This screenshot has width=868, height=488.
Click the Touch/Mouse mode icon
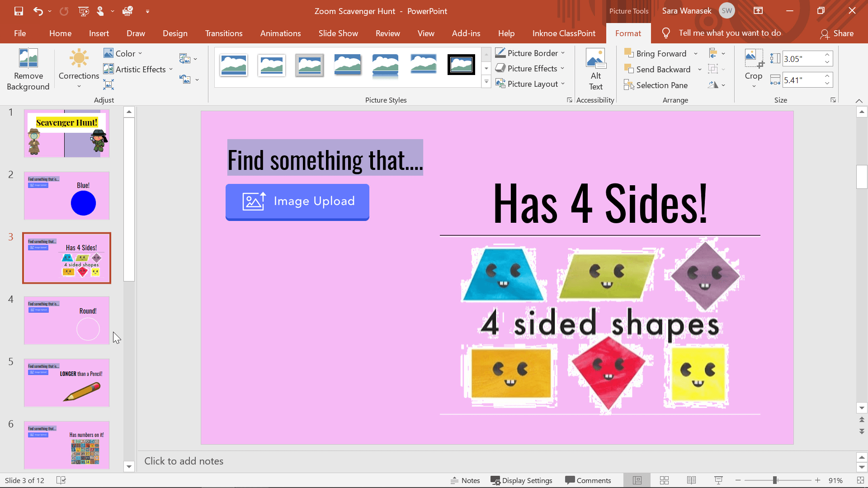(x=100, y=11)
